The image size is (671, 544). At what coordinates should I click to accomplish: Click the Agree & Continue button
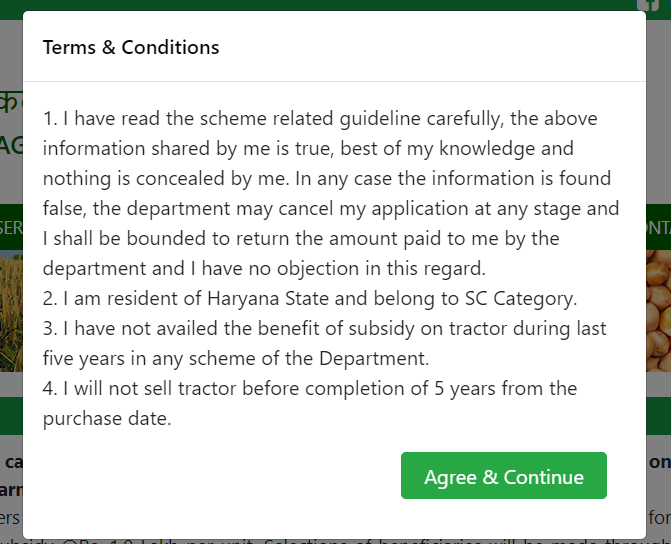(504, 476)
